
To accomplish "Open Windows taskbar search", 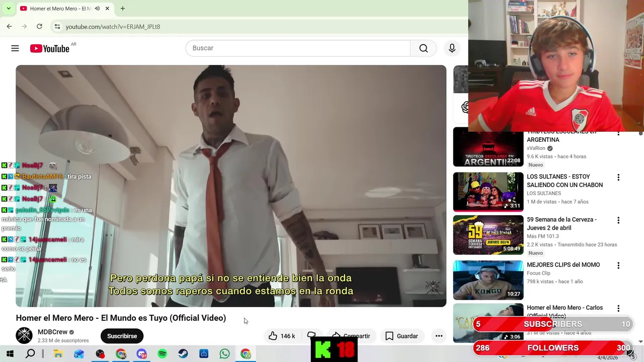I will coord(30,354).
